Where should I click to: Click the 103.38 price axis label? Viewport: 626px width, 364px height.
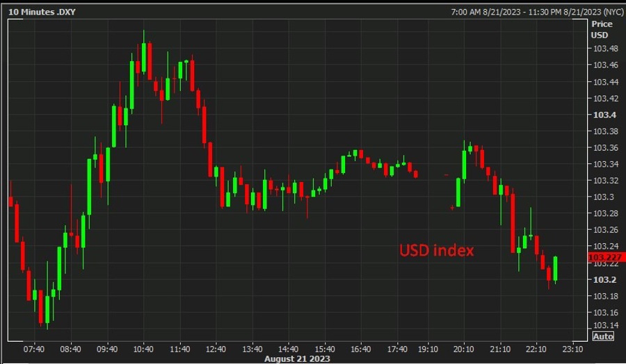click(x=605, y=131)
